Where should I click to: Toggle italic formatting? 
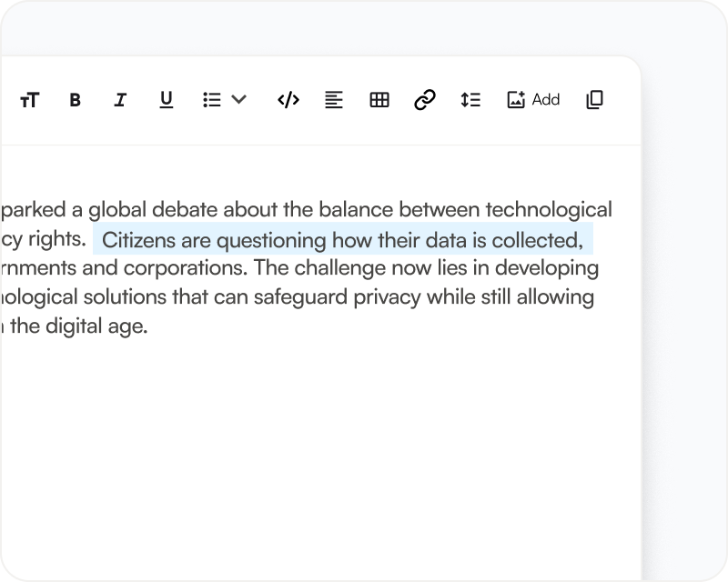(x=120, y=100)
